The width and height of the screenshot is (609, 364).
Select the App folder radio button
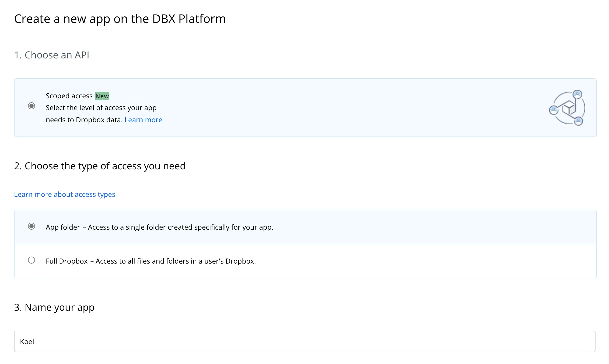(31, 226)
